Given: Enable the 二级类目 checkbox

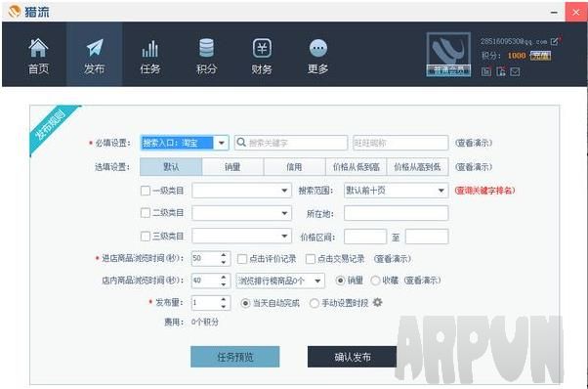Looking at the screenshot, I should [146, 213].
